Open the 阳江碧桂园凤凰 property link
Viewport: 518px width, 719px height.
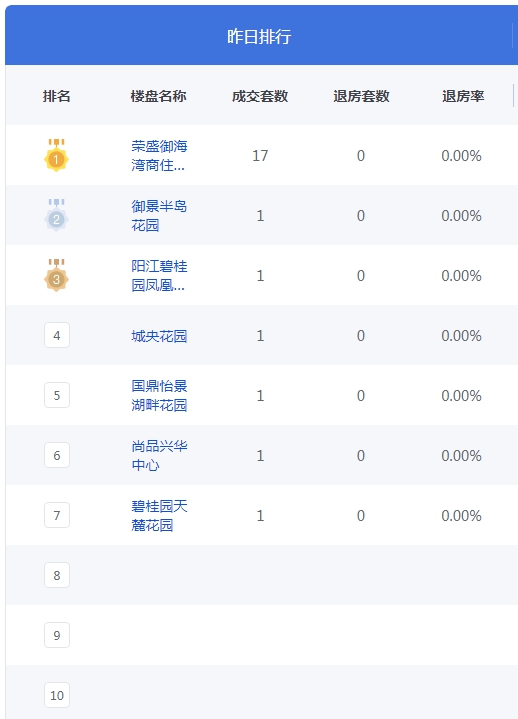[159, 276]
